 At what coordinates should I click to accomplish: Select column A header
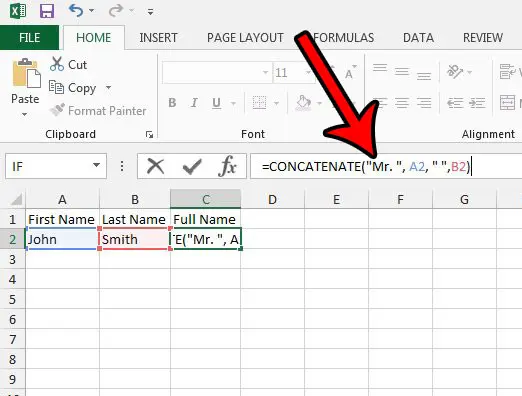[x=62, y=199]
